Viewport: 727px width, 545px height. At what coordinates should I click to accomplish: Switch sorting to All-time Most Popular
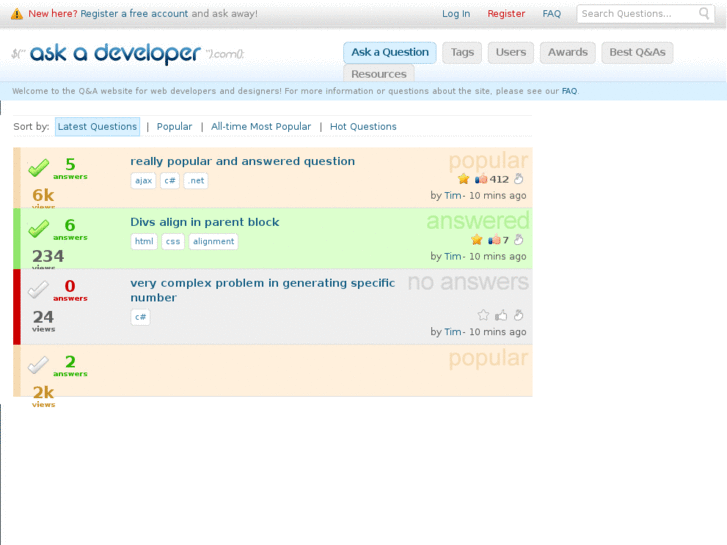click(x=261, y=127)
